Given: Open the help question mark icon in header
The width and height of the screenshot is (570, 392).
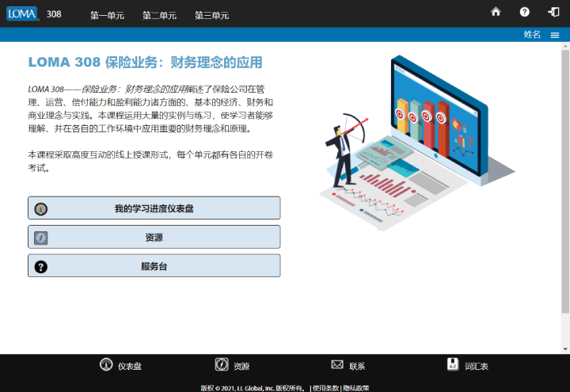Looking at the screenshot, I should [x=525, y=12].
